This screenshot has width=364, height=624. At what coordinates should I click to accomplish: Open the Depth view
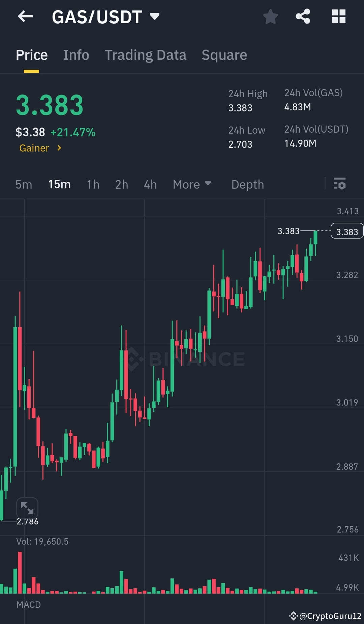click(247, 184)
